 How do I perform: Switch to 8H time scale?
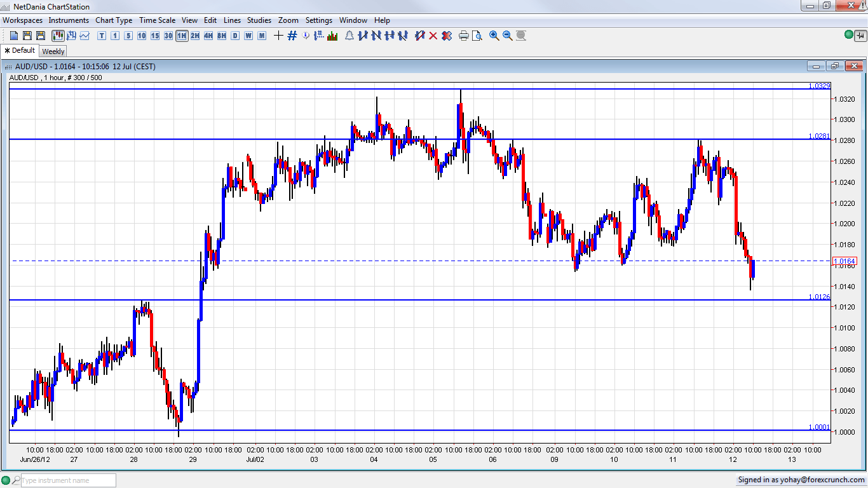[222, 36]
